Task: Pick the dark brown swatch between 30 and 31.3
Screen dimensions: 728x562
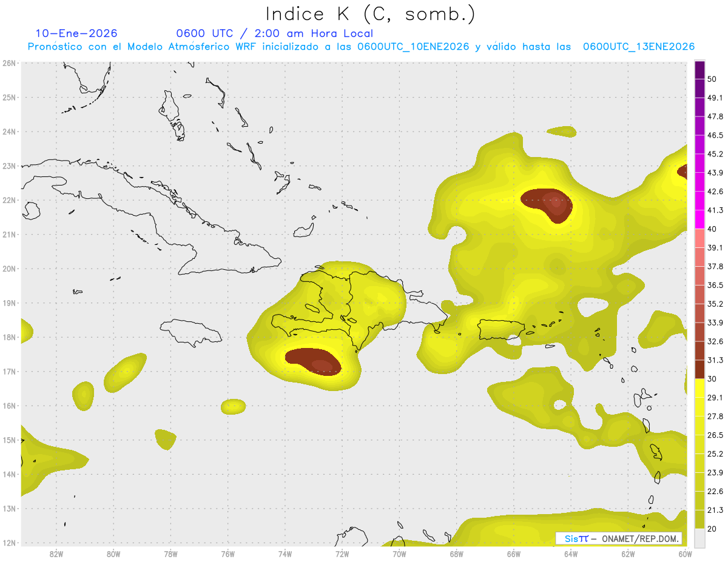Action: click(x=699, y=369)
